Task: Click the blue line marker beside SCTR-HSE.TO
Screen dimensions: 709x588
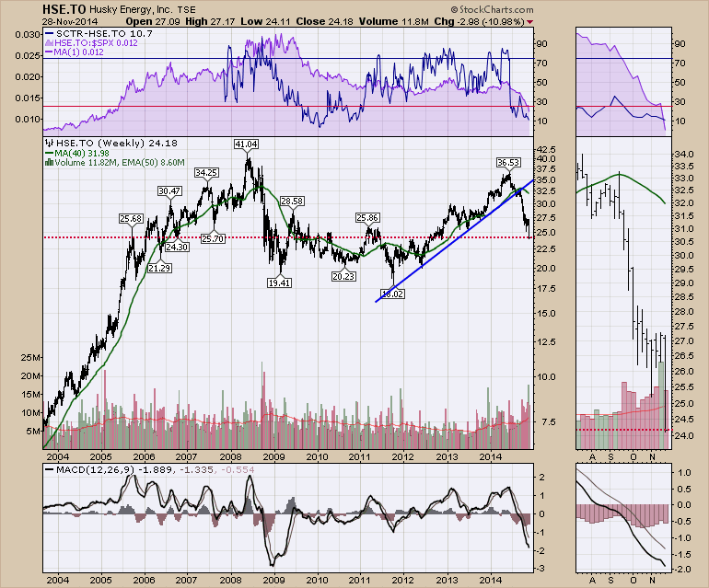Action: coord(50,33)
